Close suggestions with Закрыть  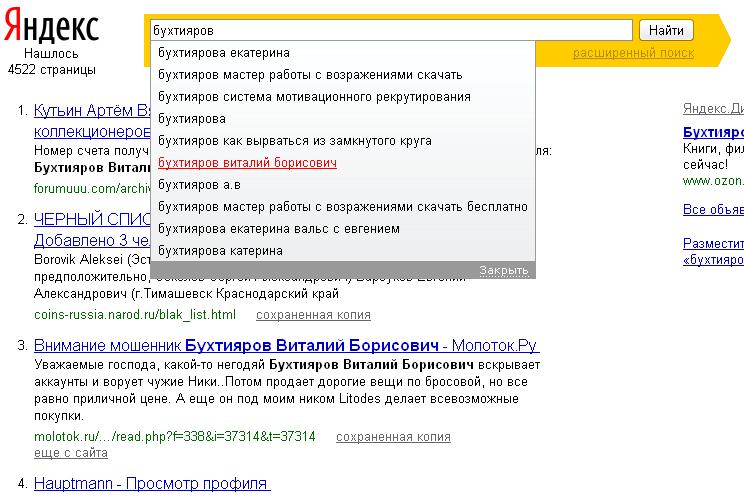pos(503,270)
